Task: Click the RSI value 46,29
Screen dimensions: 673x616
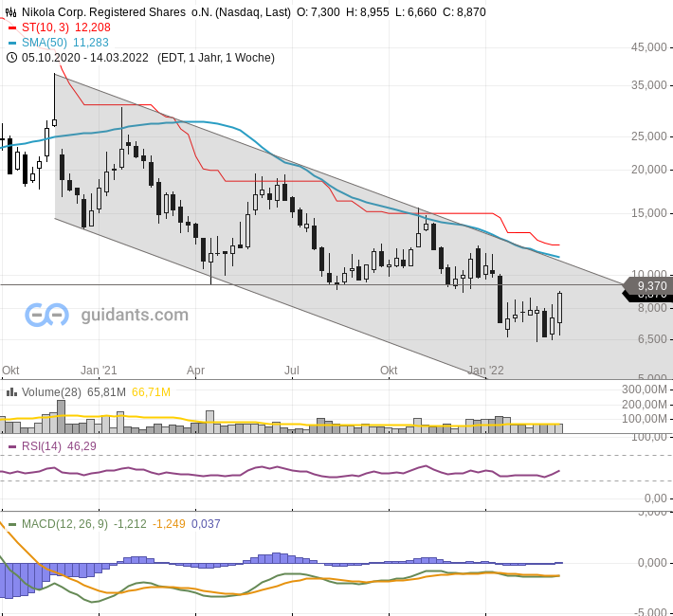Action: tap(82, 446)
